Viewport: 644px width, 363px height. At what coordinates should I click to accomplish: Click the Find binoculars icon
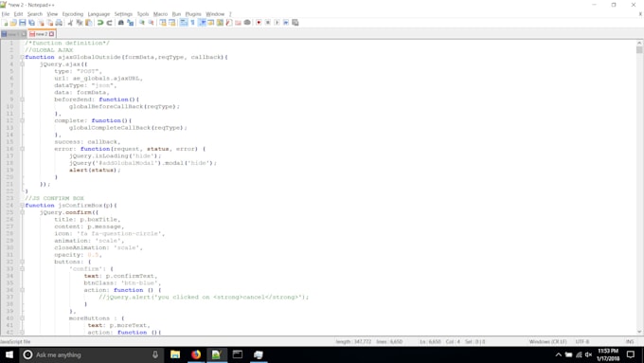coord(121,23)
